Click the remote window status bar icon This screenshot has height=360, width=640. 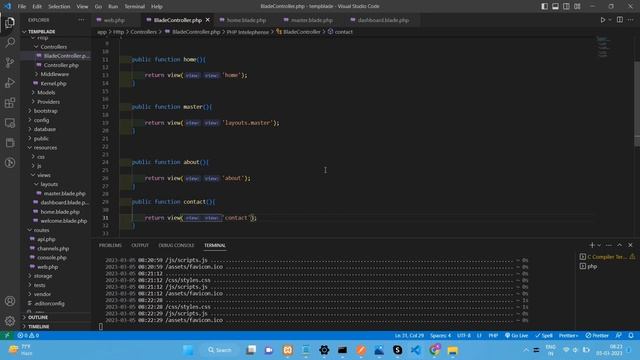coord(7,335)
